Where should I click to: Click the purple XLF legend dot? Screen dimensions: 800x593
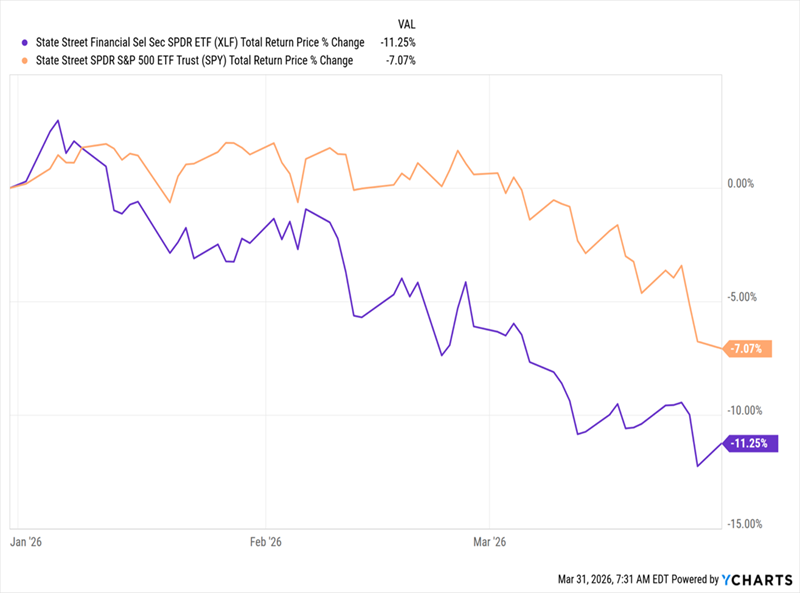coord(26,42)
